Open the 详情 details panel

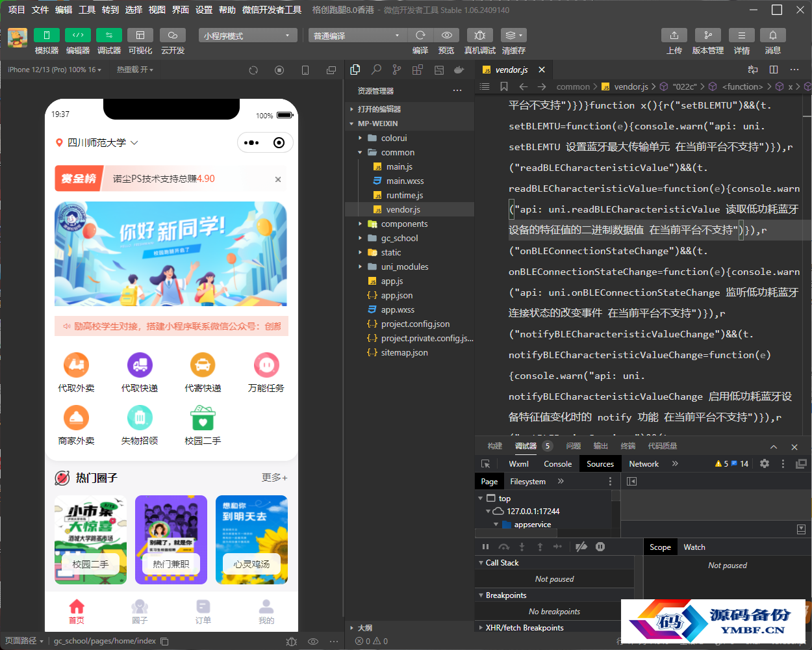point(741,35)
